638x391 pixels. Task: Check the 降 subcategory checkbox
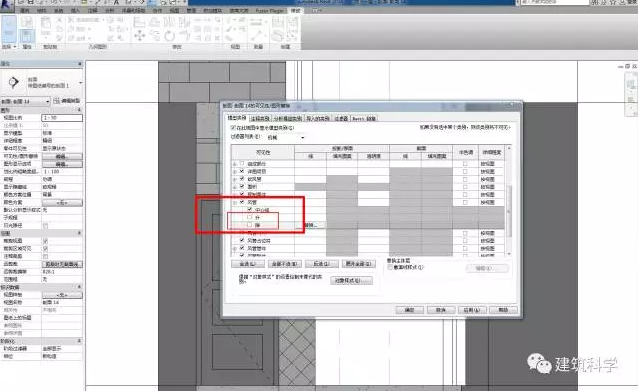coord(249,225)
